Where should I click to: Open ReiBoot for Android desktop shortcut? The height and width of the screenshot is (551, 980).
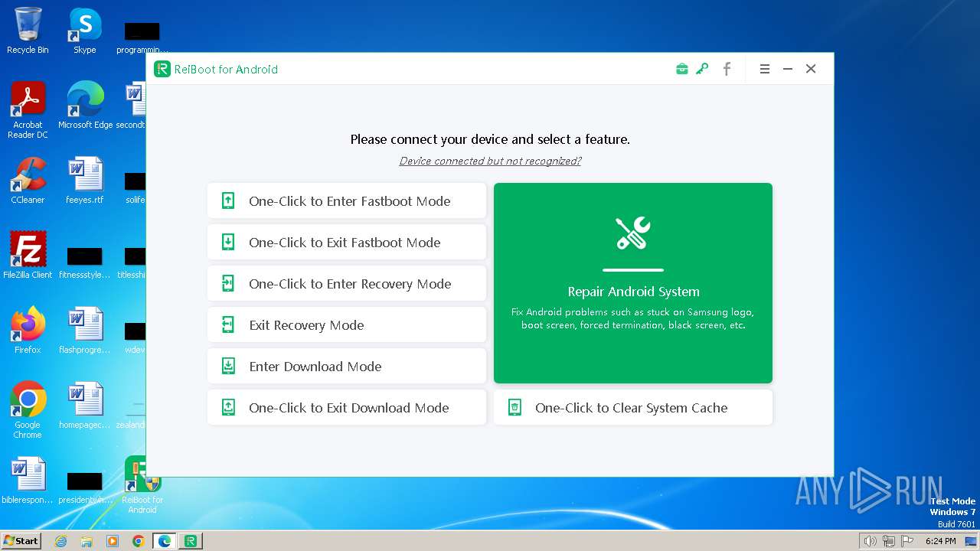coord(142,485)
